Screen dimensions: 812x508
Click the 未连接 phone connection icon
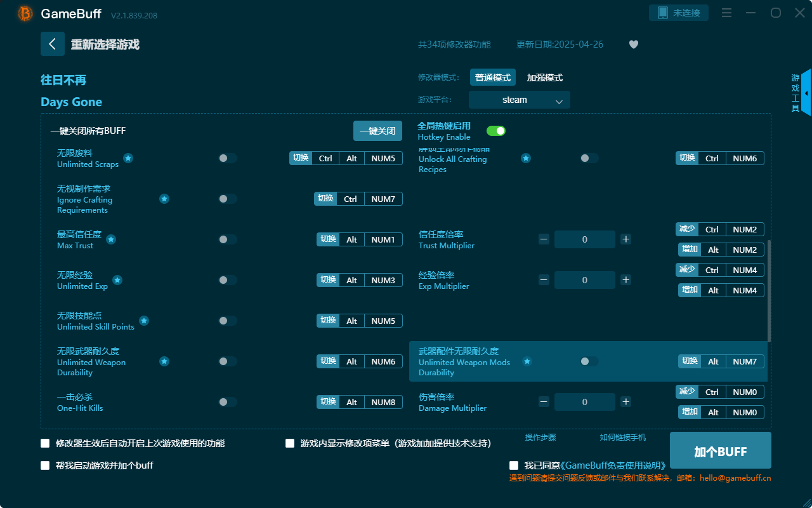pos(678,12)
